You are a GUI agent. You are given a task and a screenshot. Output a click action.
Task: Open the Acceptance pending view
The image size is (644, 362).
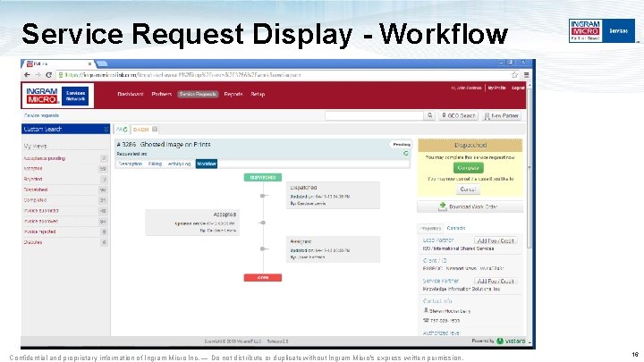pos(45,158)
